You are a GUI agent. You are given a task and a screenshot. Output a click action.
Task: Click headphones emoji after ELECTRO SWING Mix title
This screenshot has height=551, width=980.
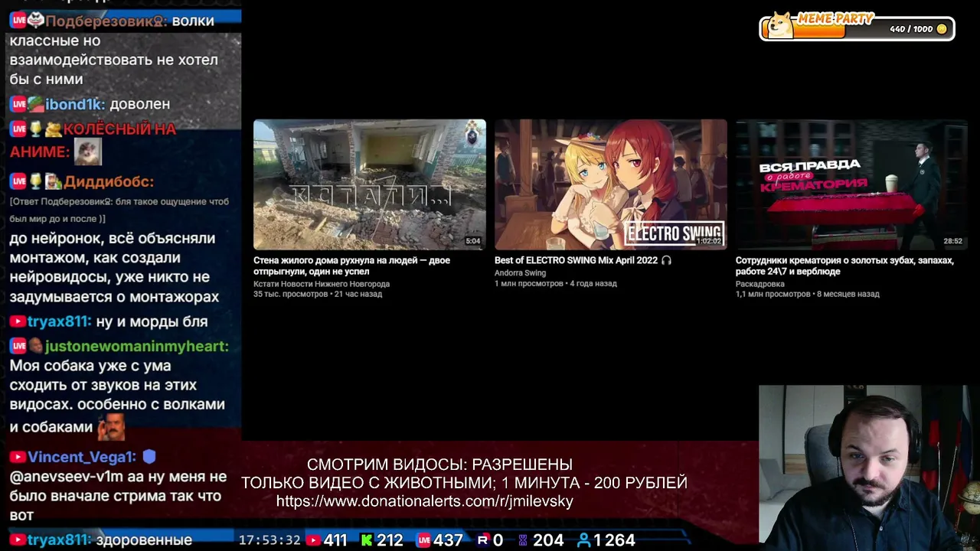[x=666, y=260]
